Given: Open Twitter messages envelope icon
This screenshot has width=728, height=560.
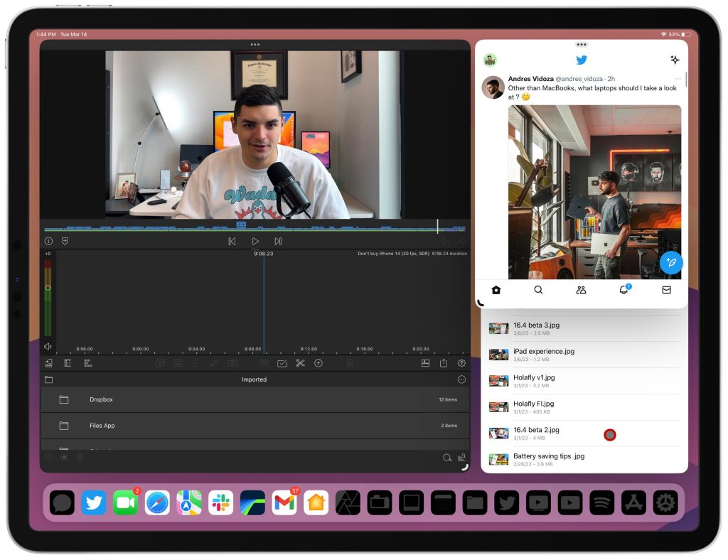Looking at the screenshot, I should (666, 289).
